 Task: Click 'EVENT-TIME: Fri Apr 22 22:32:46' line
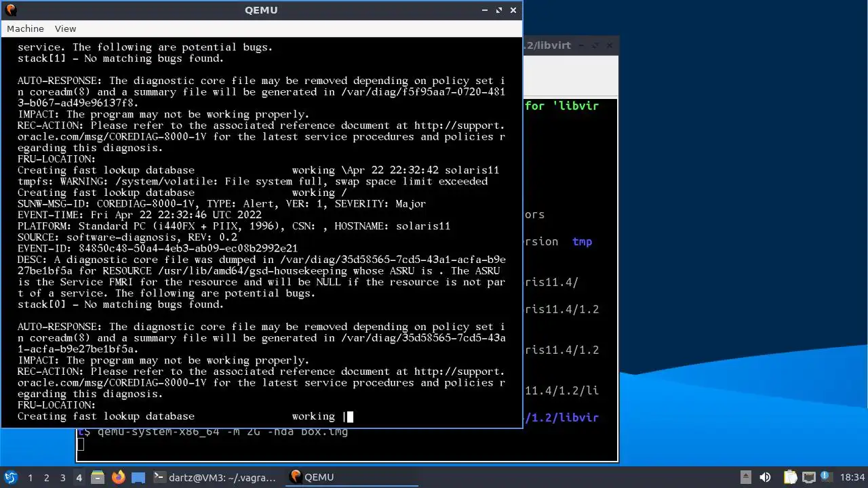[x=139, y=215]
